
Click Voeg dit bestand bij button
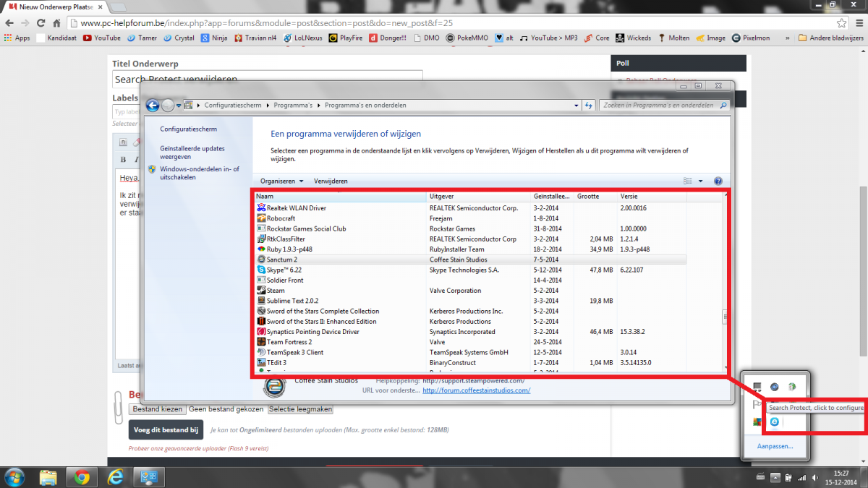[x=166, y=429]
